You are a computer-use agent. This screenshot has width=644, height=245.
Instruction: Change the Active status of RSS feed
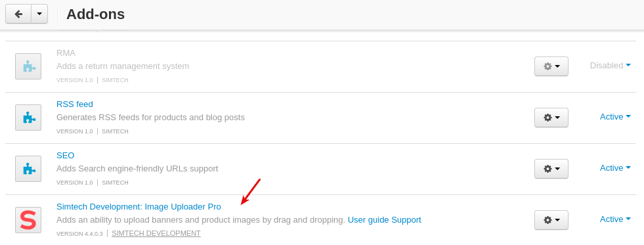(x=615, y=117)
